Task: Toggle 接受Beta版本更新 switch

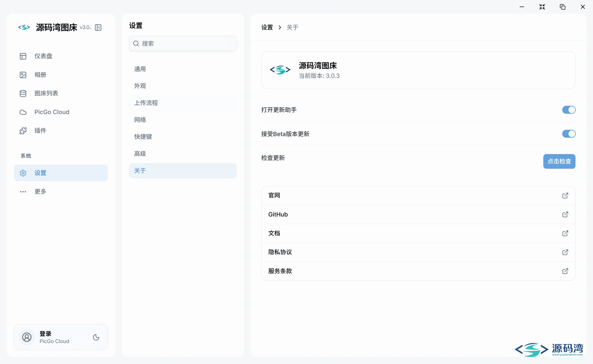Action: click(x=569, y=134)
